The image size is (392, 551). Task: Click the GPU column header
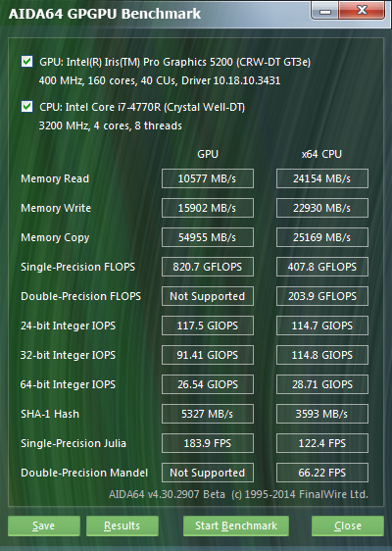pos(208,154)
